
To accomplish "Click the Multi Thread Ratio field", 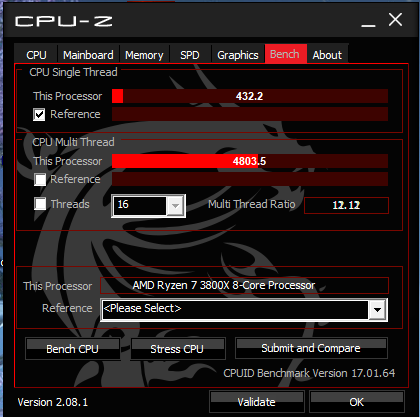I will click(x=346, y=205).
